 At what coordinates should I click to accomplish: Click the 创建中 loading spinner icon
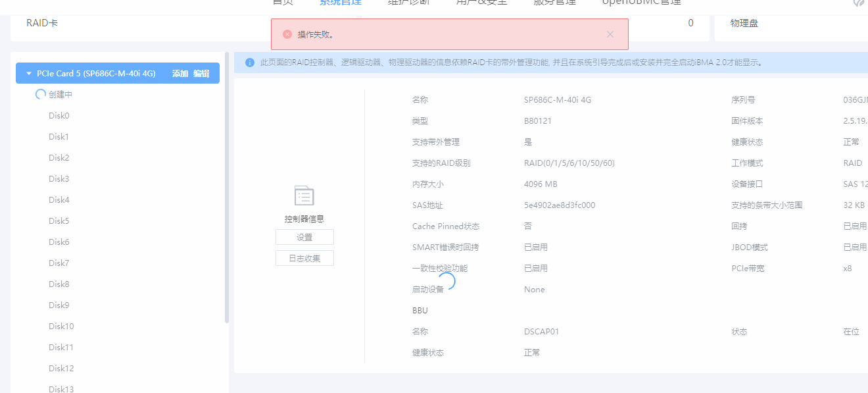tap(40, 95)
